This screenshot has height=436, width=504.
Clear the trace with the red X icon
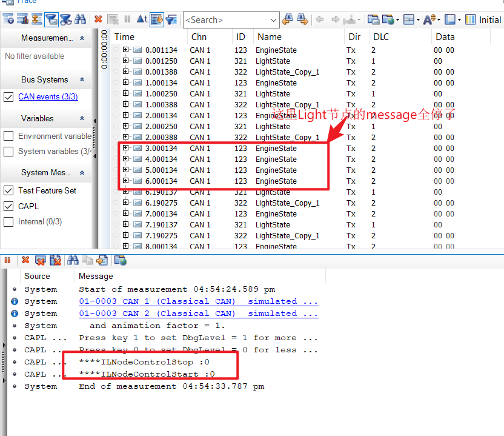point(98,19)
